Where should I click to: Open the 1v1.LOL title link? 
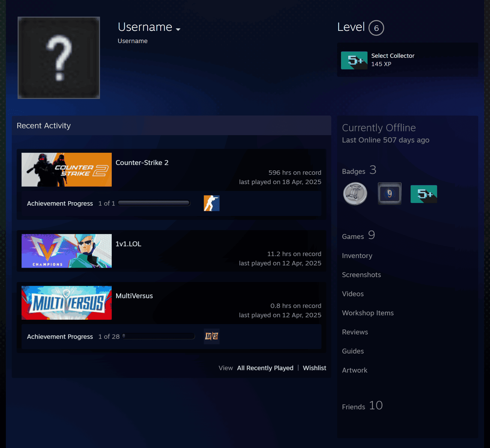(128, 244)
